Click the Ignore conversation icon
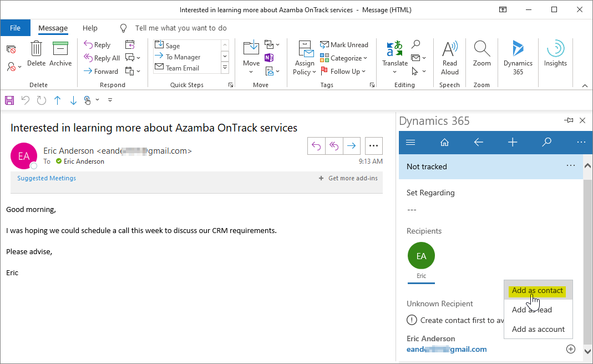 [x=11, y=49]
